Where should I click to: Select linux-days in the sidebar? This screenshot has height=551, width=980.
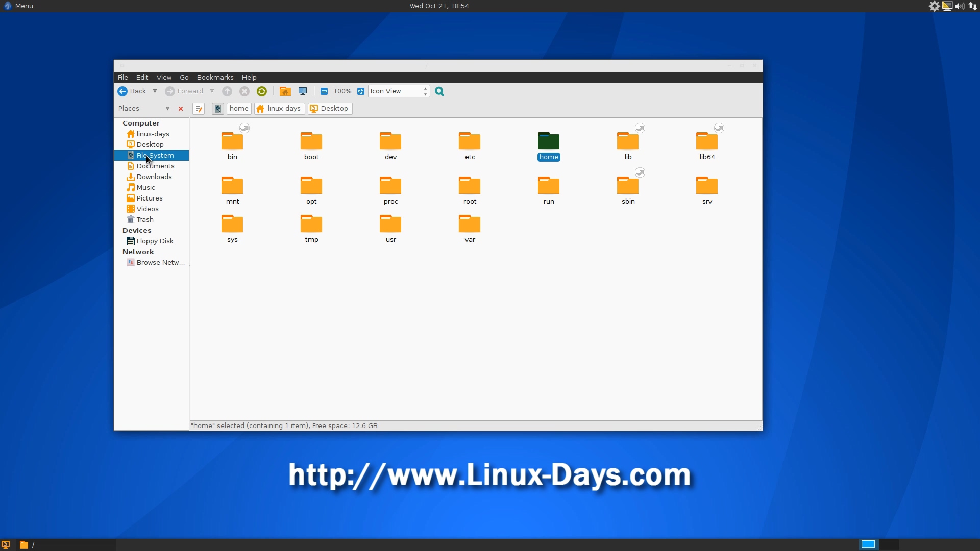[x=152, y=134]
